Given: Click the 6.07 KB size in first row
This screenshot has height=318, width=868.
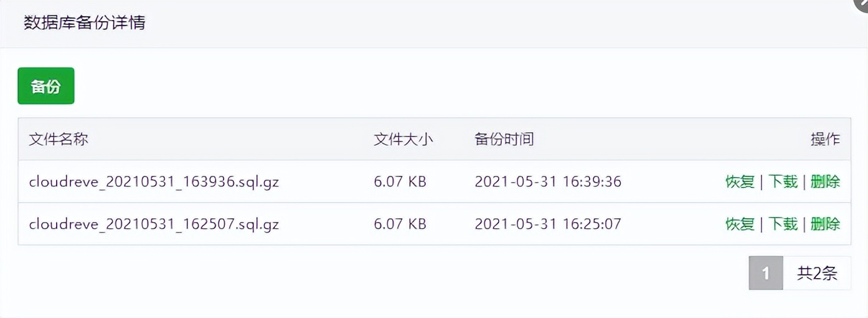Looking at the screenshot, I should coord(400,181).
